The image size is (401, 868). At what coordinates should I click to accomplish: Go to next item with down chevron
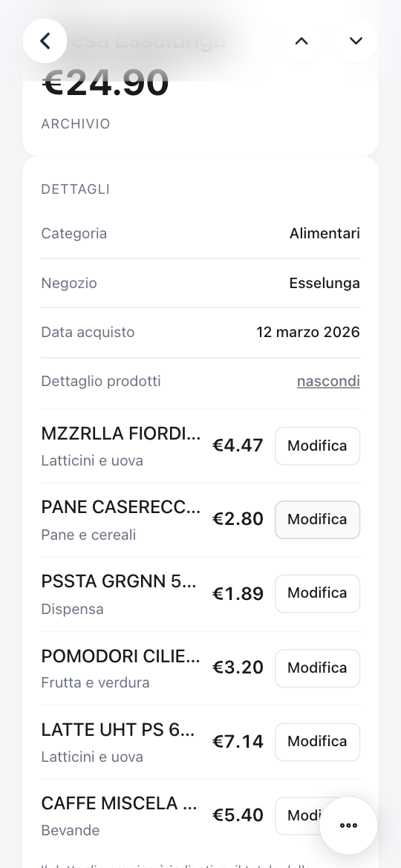pos(356,41)
